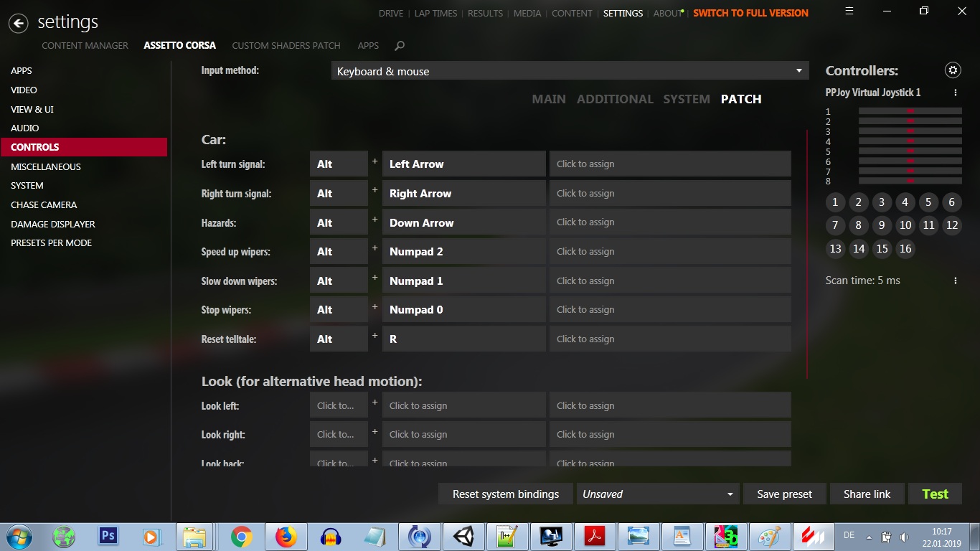
Task: Click the back arrow next to settings
Action: (x=19, y=23)
